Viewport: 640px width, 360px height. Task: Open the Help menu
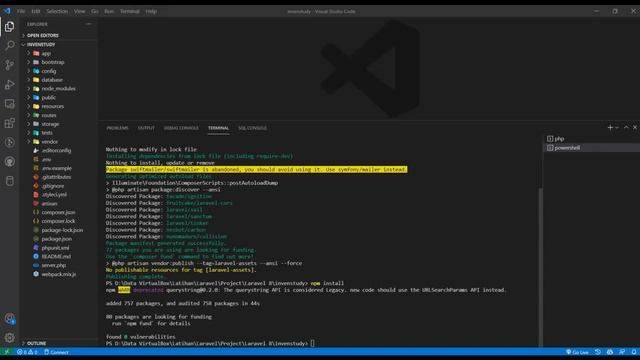pos(151,11)
